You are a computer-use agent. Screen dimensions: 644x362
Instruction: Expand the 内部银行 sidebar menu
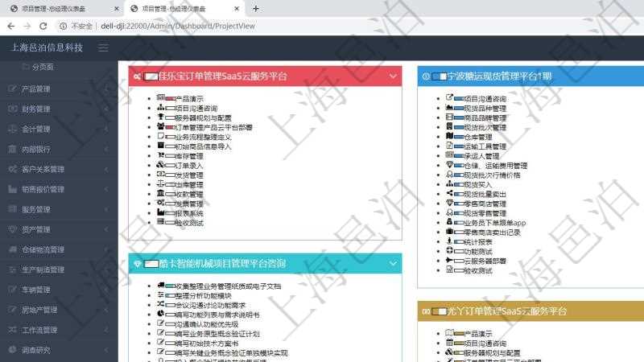coord(55,149)
